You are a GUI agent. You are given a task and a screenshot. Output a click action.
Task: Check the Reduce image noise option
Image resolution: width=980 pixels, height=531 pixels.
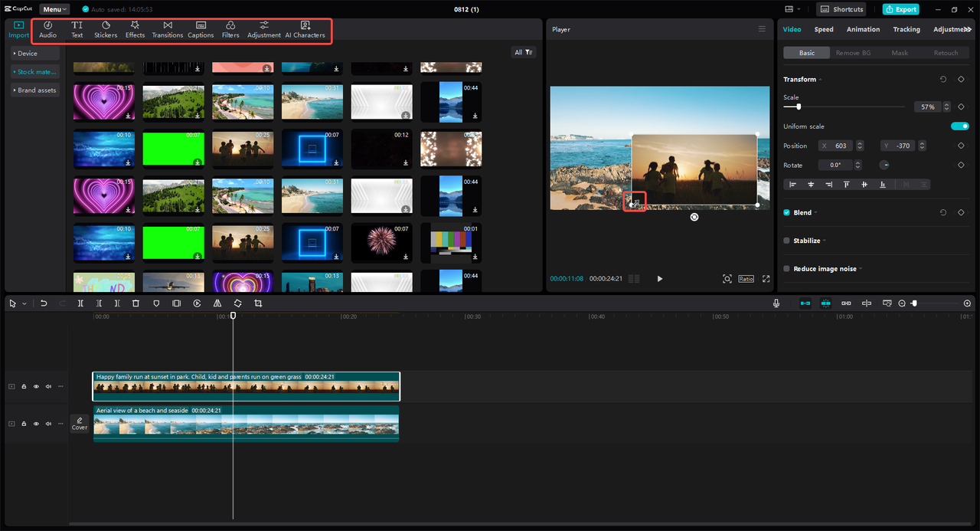tap(786, 269)
